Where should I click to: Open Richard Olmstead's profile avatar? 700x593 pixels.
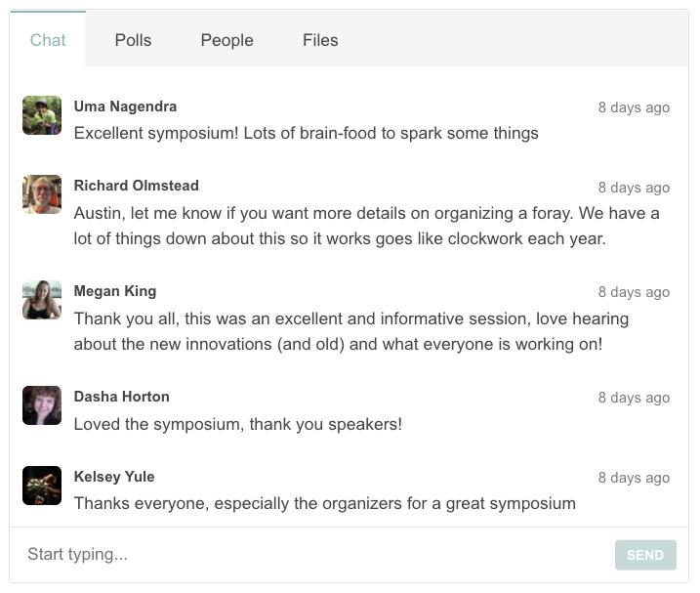pos(42,194)
